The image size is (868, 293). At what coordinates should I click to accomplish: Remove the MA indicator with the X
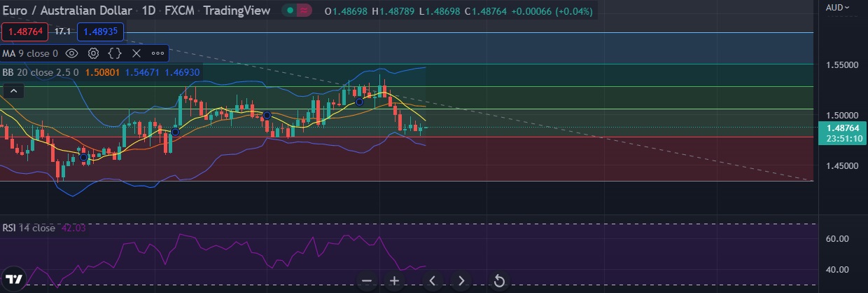(136, 53)
